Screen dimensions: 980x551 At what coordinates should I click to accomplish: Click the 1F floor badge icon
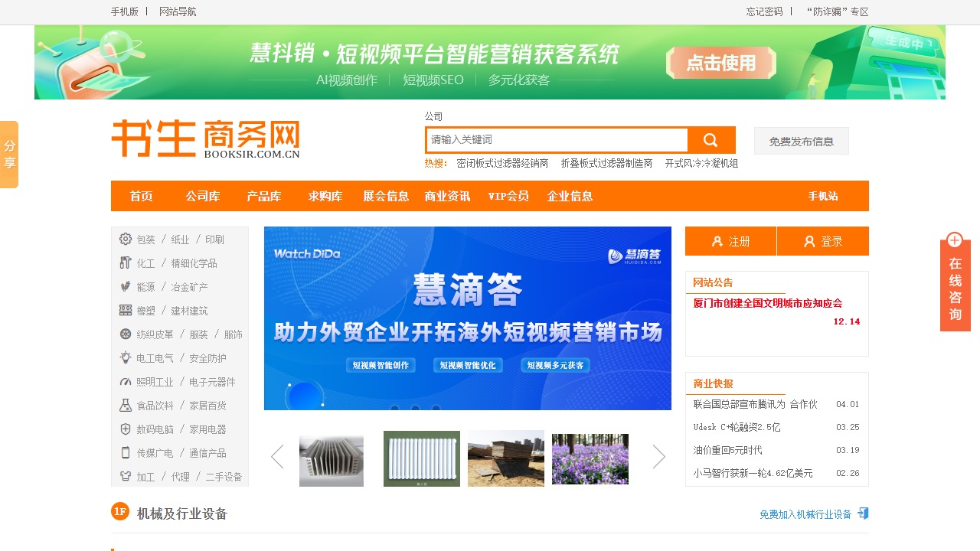(x=120, y=511)
